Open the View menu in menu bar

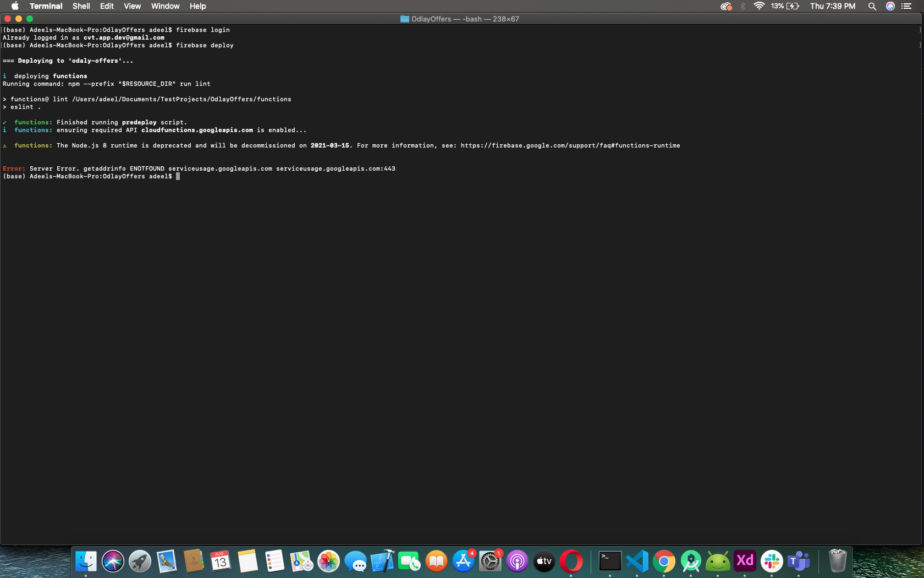click(x=132, y=6)
